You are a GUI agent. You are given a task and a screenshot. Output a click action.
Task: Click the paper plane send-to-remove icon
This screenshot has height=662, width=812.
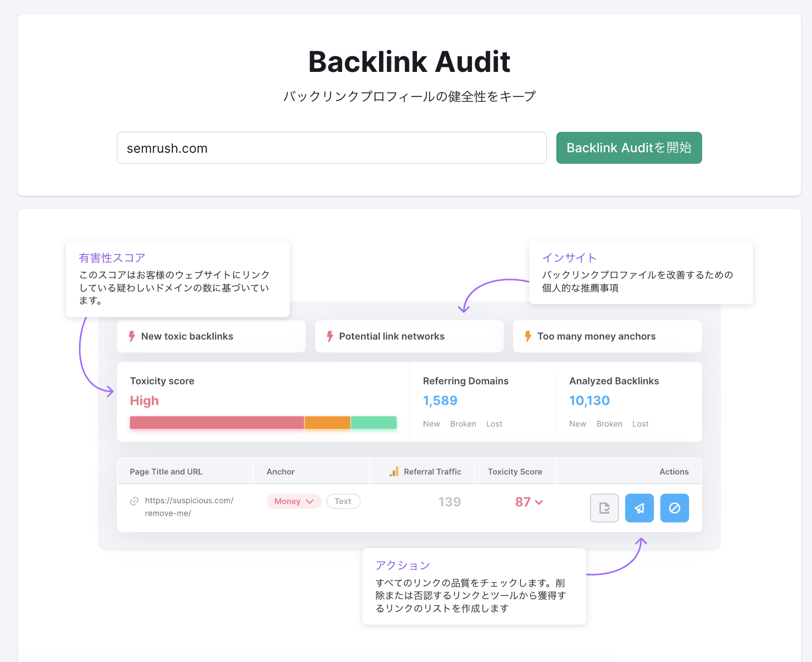639,508
